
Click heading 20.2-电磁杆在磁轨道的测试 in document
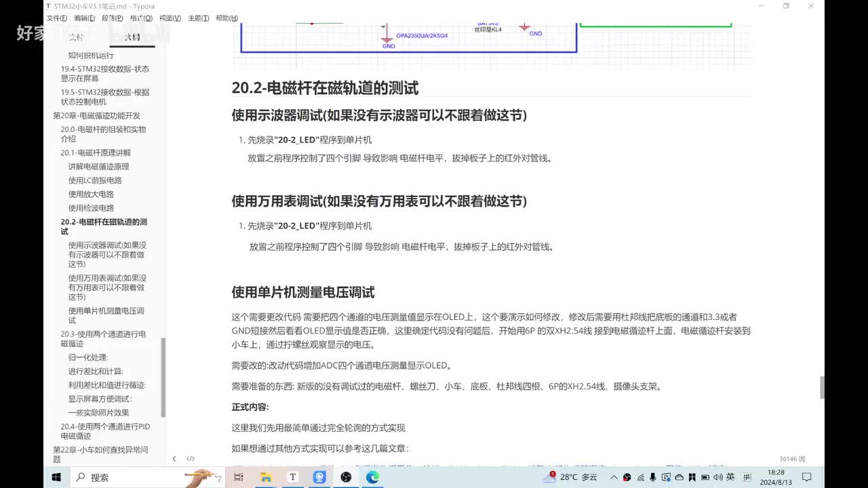(x=325, y=87)
